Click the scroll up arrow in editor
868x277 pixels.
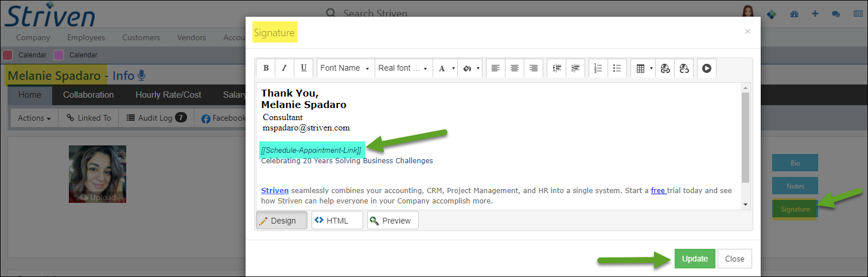pyautogui.click(x=745, y=87)
